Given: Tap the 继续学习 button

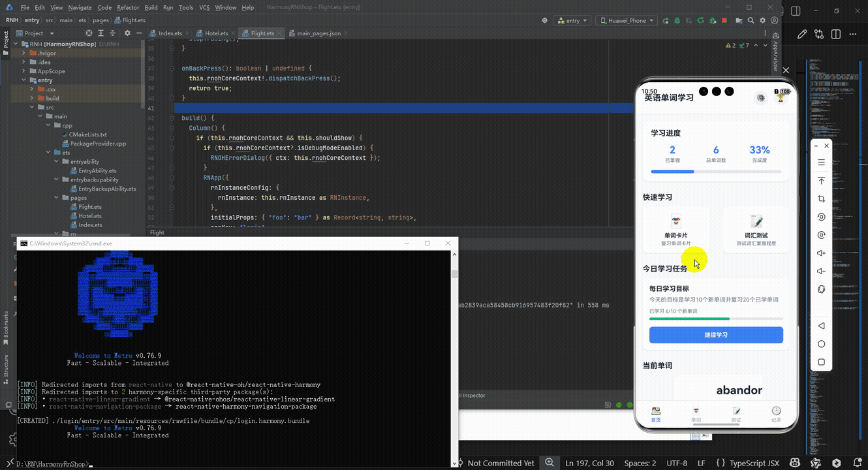Looking at the screenshot, I should pos(716,335).
